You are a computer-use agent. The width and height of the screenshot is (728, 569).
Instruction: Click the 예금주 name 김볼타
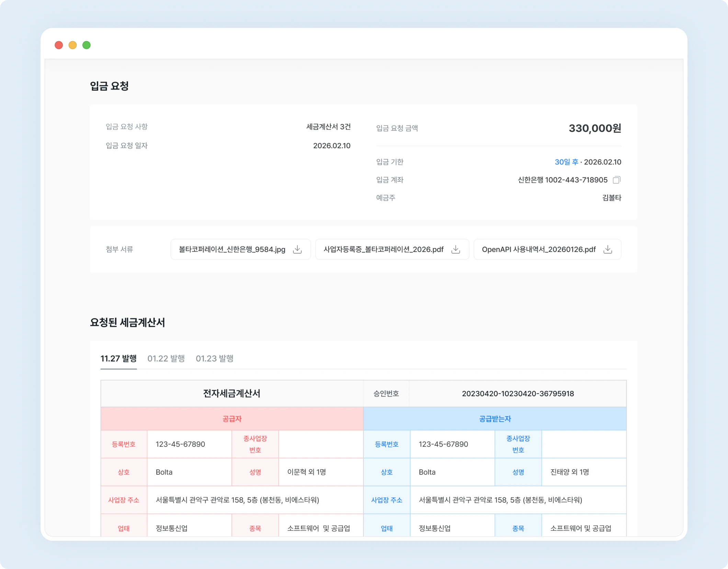point(612,198)
